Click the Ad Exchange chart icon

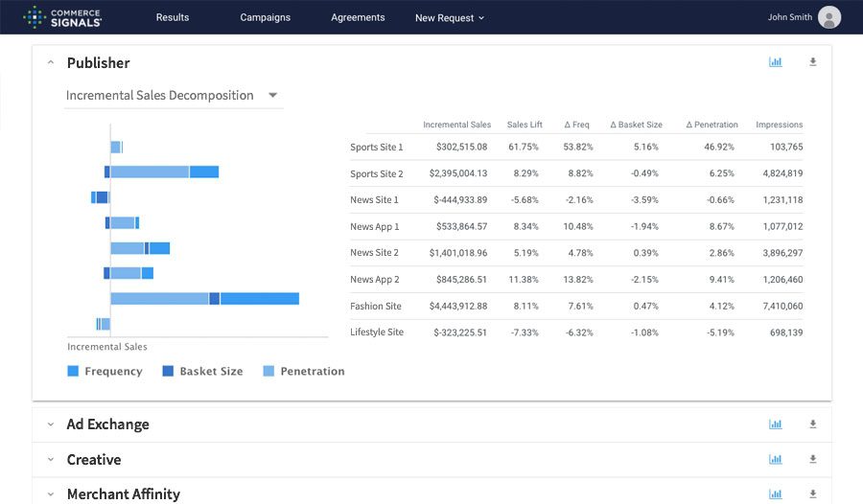[x=775, y=424]
